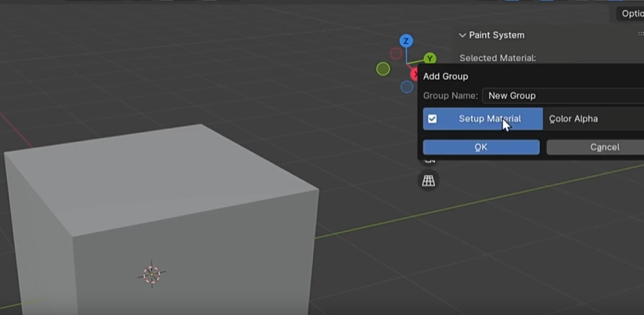Toggle perspective/orthographic grid view icon
Screen dimensions: 644x315
tap(428, 181)
